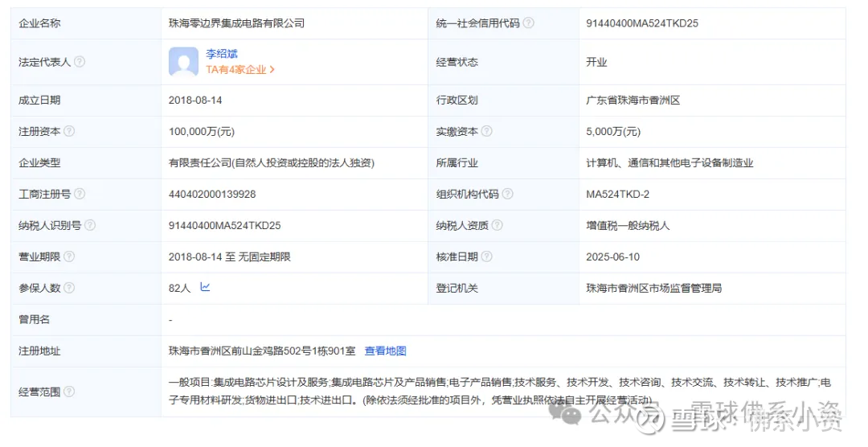Click the help icon next to 实缴资本
This screenshot has width=868, height=447.
pos(486,131)
